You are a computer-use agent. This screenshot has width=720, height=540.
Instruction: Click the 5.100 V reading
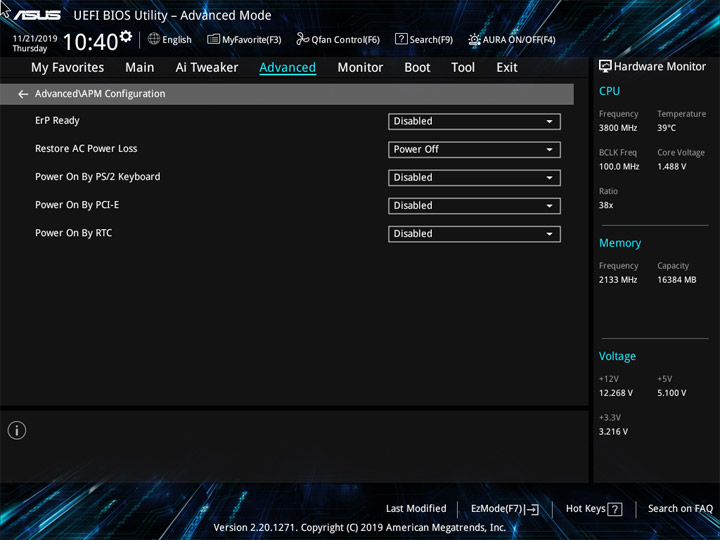pos(672,393)
